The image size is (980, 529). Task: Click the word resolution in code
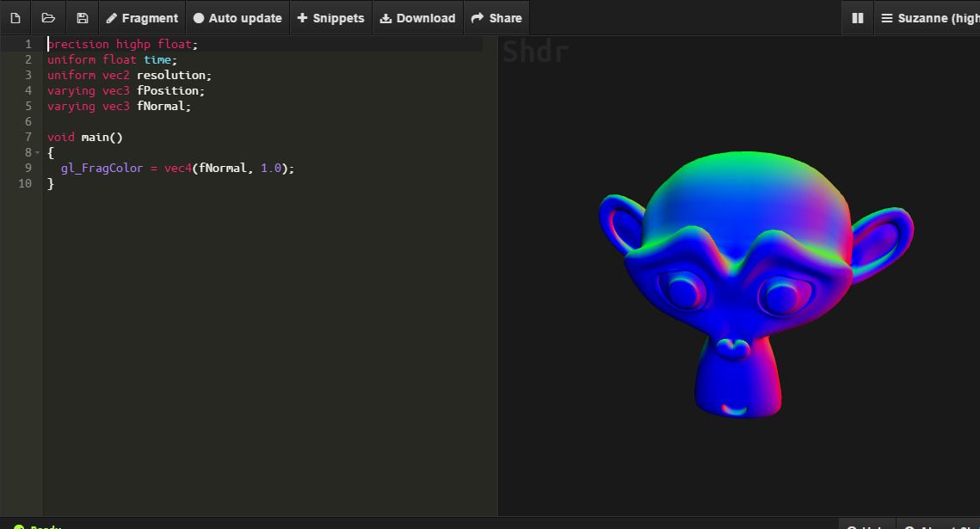click(x=170, y=76)
